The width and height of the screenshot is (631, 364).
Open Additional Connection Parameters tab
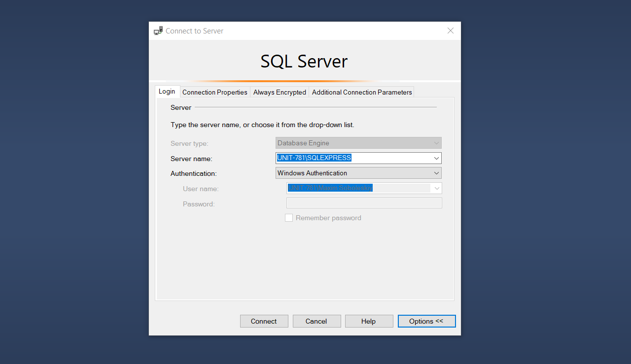362,92
